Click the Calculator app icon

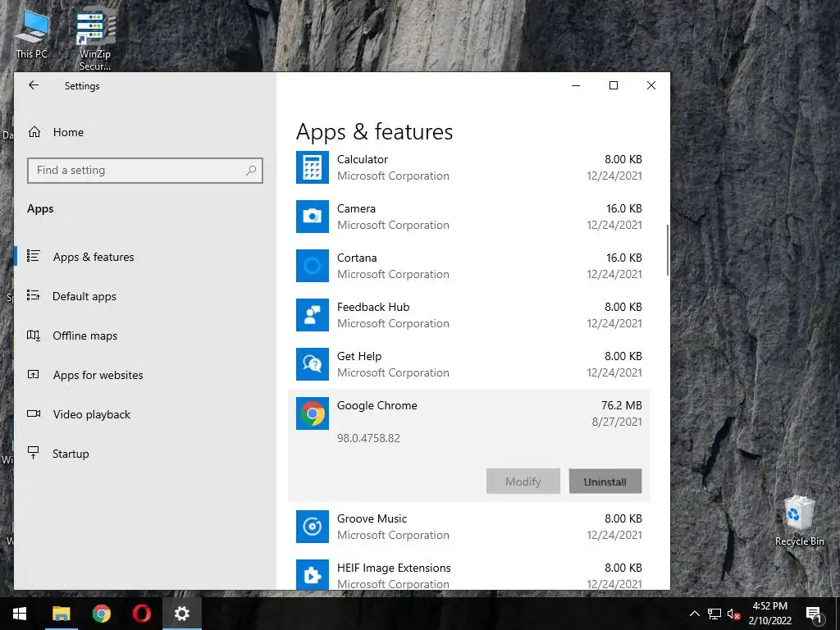pyautogui.click(x=313, y=167)
